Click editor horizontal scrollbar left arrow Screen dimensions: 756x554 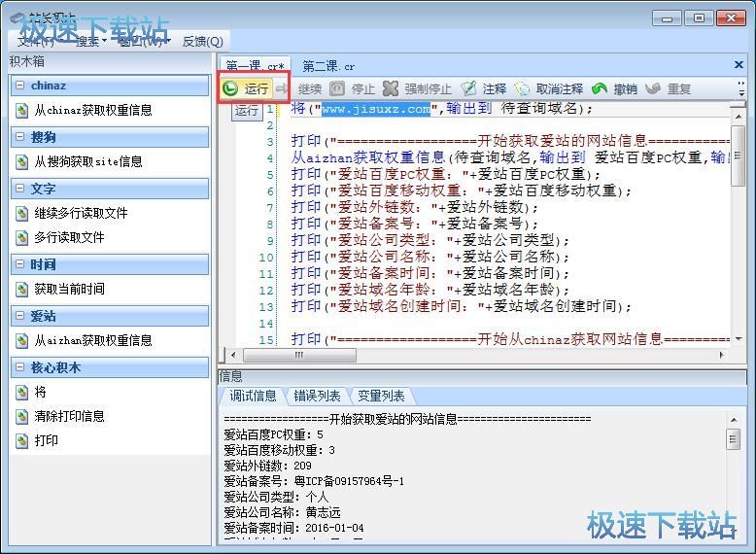pos(233,356)
